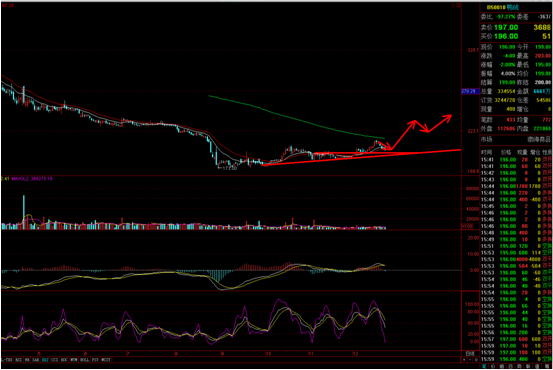
Task: Click the blue 270.29 price axis marker
Action: pos(469,91)
